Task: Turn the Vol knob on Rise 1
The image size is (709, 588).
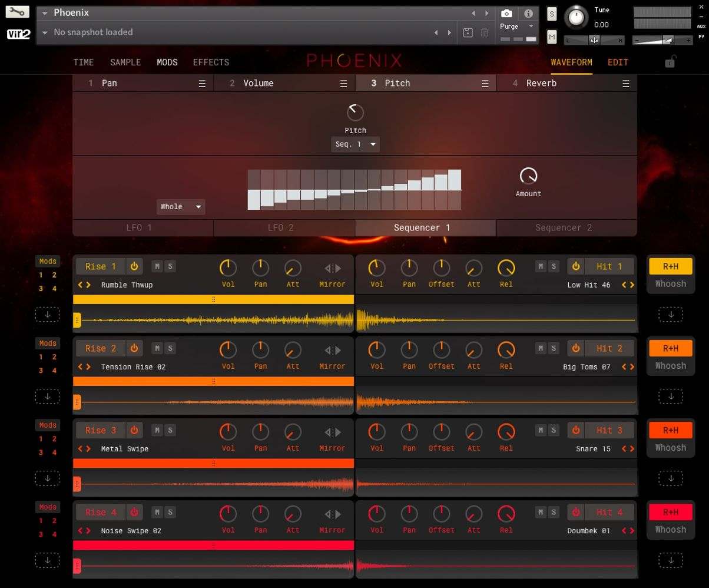Action: [x=228, y=269]
